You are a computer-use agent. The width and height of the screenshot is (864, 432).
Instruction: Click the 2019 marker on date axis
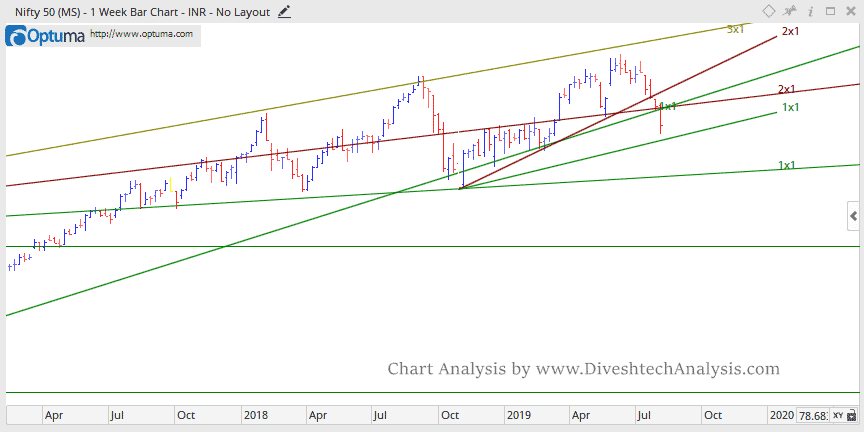point(518,414)
